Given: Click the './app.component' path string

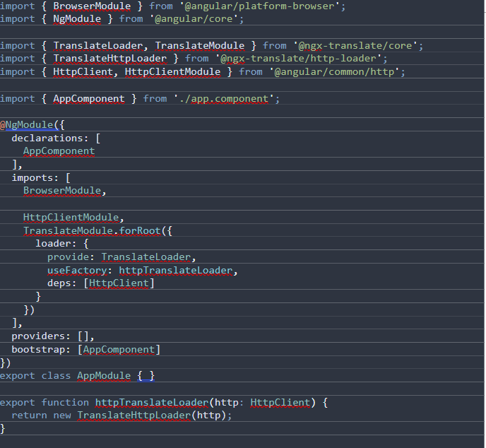Looking at the screenshot, I should coord(224,99).
